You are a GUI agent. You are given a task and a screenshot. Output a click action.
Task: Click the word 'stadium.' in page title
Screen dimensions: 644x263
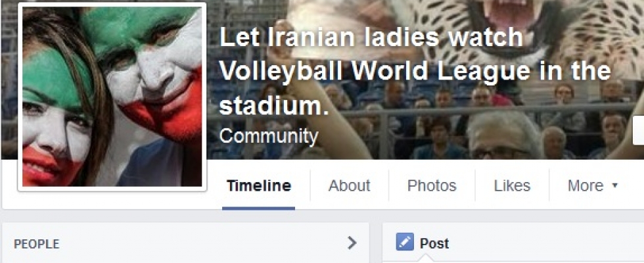click(x=275, y=105)
